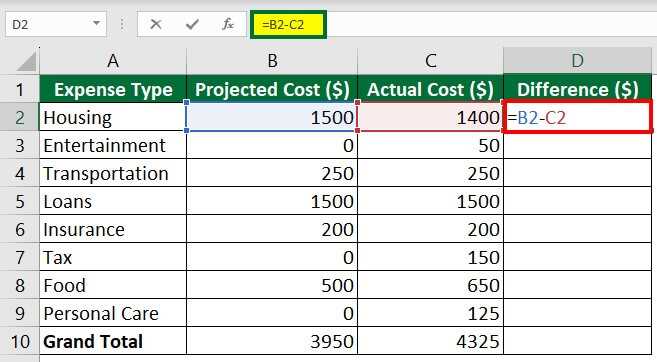Expand the Name Box dropdown arrow
The height and width of the screenshot is (362, 657).
[x=96, y=24]
